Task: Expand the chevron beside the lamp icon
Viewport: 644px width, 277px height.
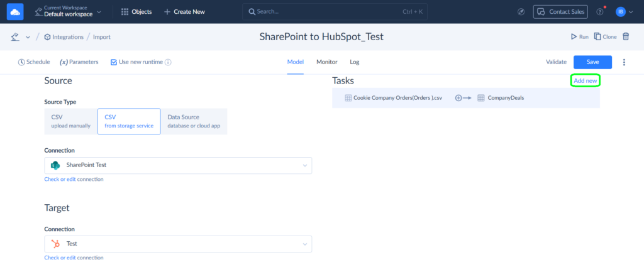Action: pos(28,37)
